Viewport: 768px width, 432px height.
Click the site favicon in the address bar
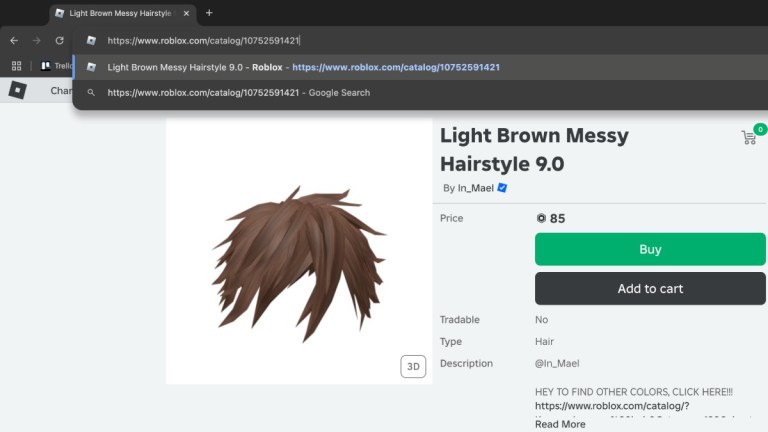[91, 41]
